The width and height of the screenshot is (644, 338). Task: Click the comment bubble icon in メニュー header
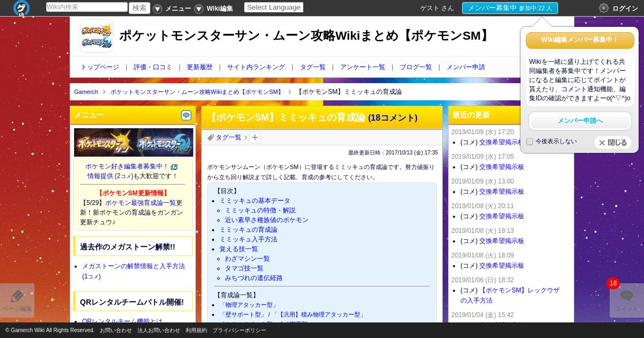pos(186,115)
